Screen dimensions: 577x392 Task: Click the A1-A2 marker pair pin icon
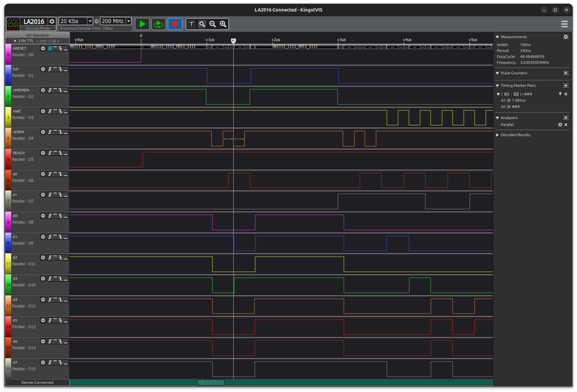[x=560, y=94]
